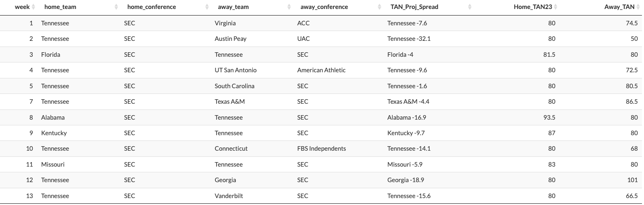Sort by home_team using sort arrows

[116, 7]
